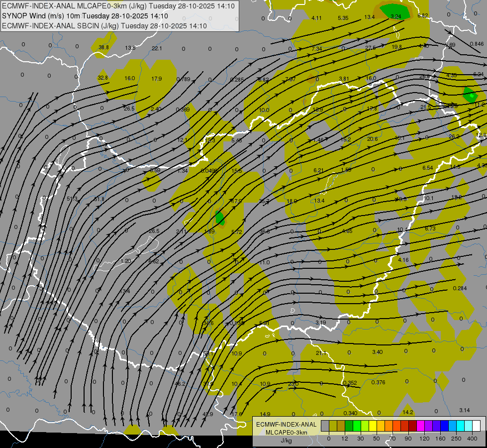This screenshot has height=448, width=487.
Task: Click the map value 35.7
Action: pos(264,202)
